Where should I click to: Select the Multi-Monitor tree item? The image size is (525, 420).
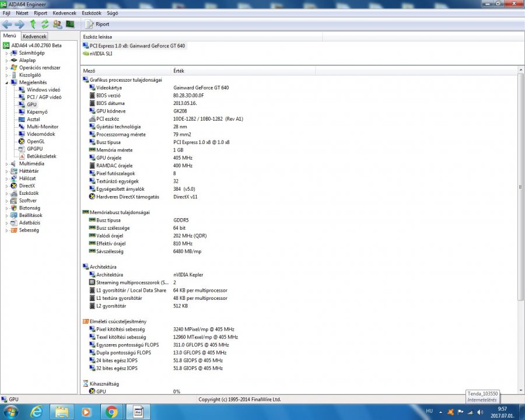click(43, 127)
